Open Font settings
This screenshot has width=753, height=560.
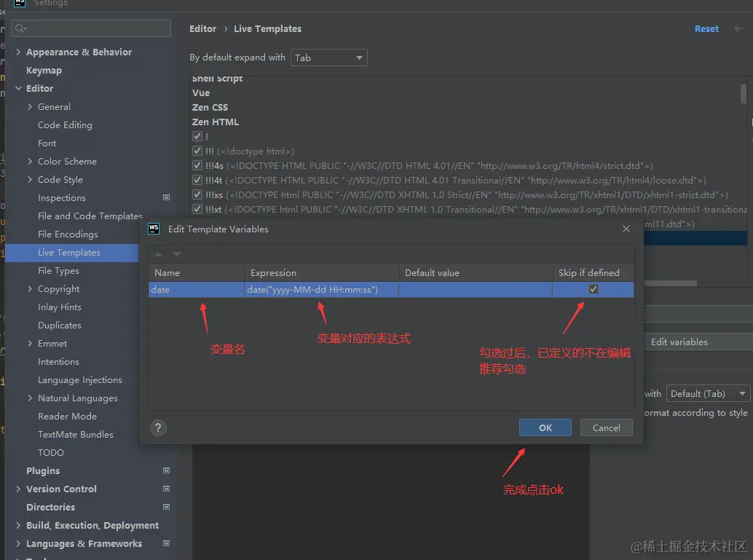pos(47,143)
